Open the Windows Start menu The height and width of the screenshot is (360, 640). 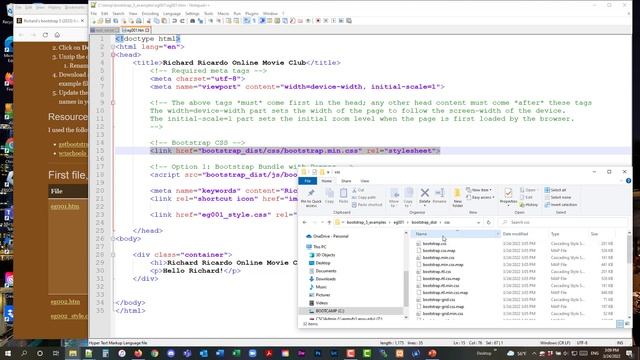[7, 353]
